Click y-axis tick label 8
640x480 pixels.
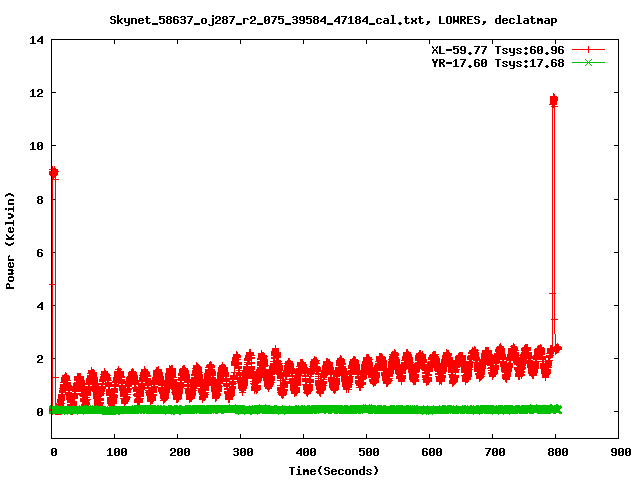click(x=40, y=200)
